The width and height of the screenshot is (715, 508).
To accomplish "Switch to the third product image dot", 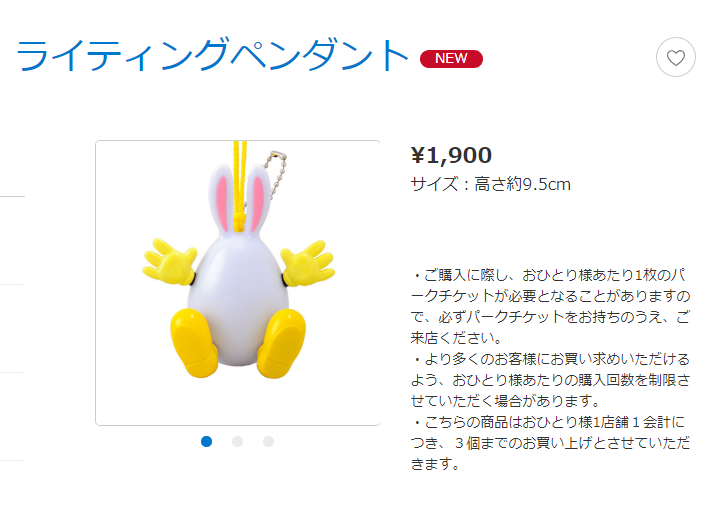I will 269,441.
